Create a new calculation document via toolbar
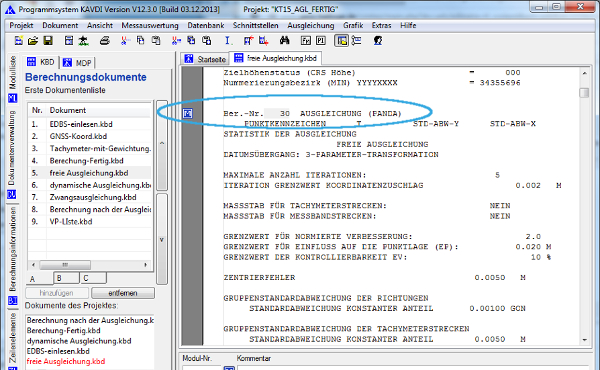600x370 pixels. pyautogui.click(x=18, y=41)
